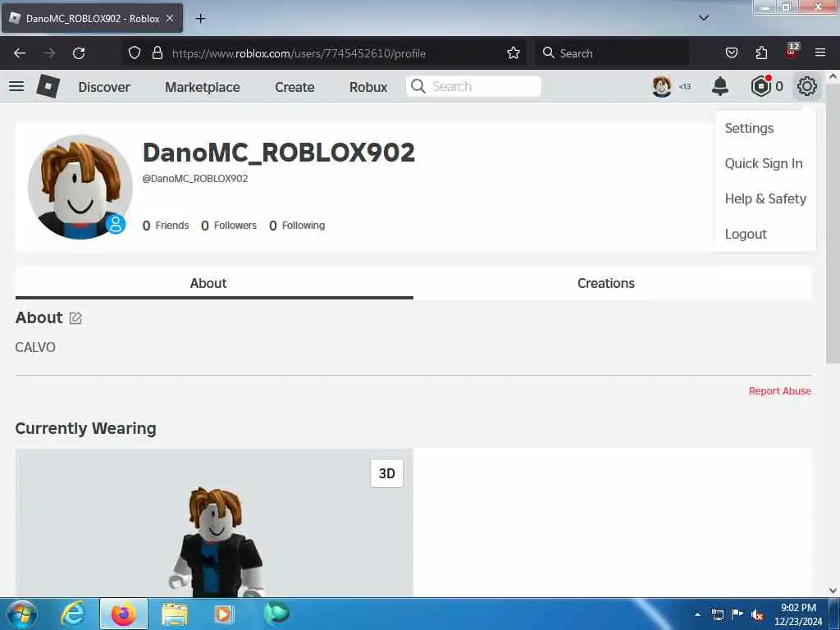
Task: Open the clock showing 9:02 PM
Action: 797,614
